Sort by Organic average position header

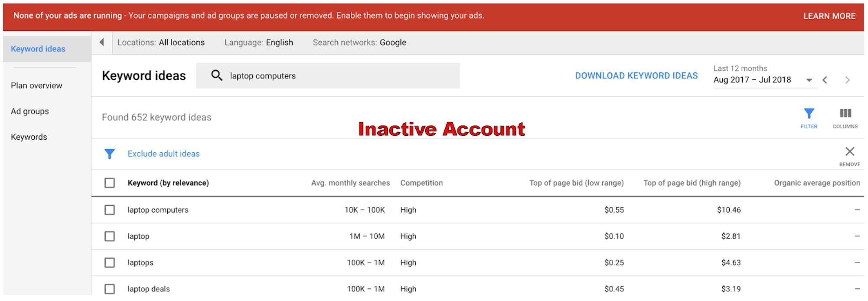tap(817, 183)
